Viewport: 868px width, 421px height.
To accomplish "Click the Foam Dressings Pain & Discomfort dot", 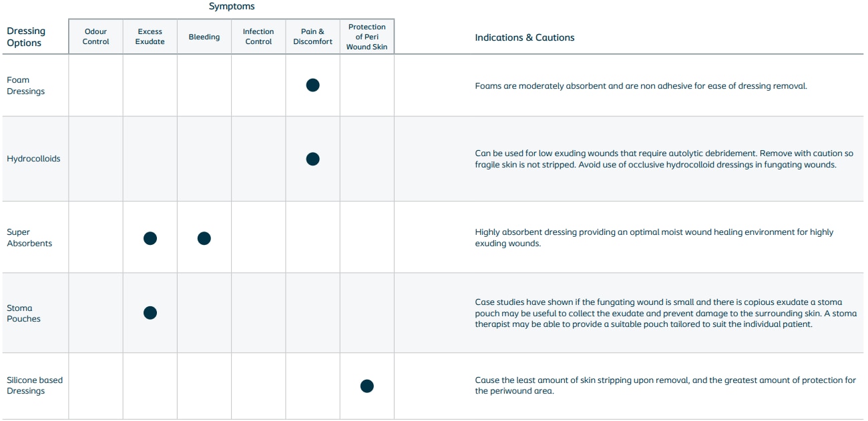I will click(x=312, y=85).
